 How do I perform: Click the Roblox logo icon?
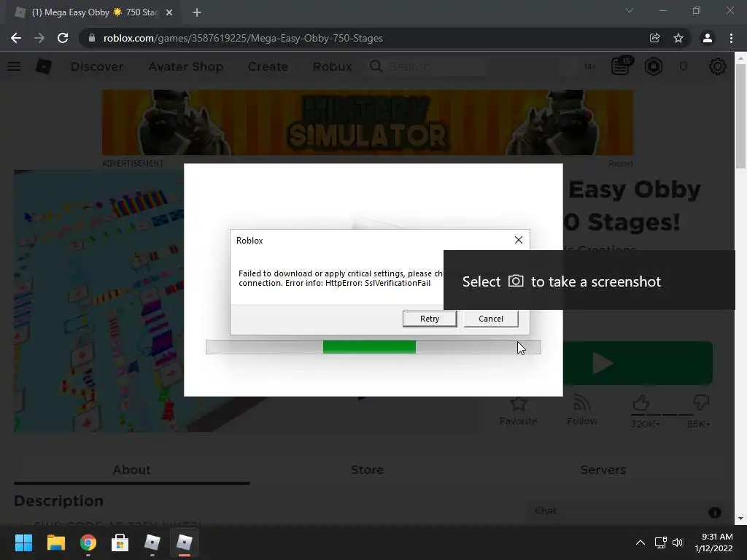coord(44,66)
